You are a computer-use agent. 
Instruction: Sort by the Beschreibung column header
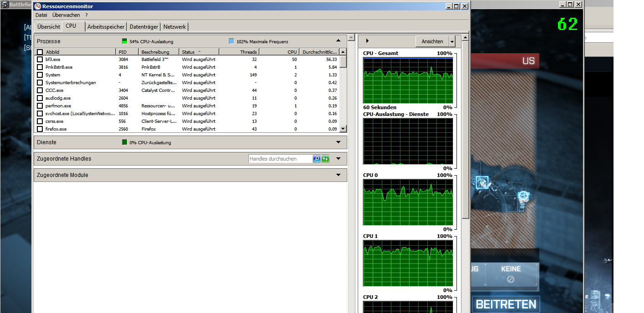(x=159, y=52)
